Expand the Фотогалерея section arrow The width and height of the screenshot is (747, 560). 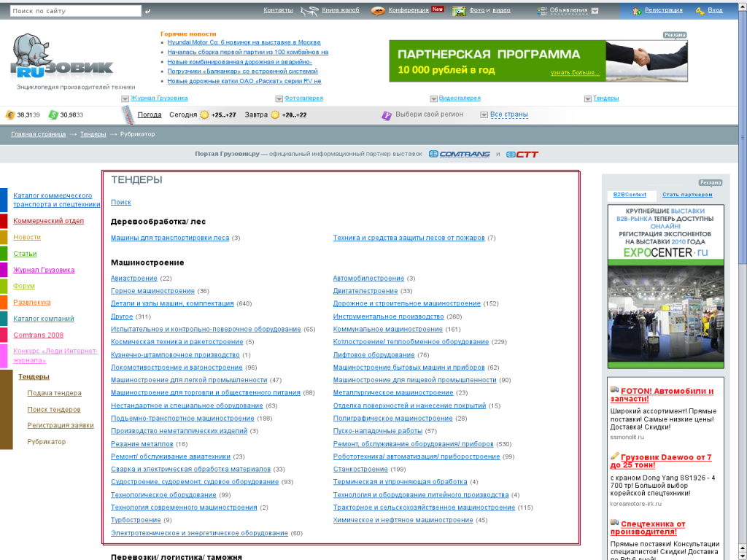point(279,98)
